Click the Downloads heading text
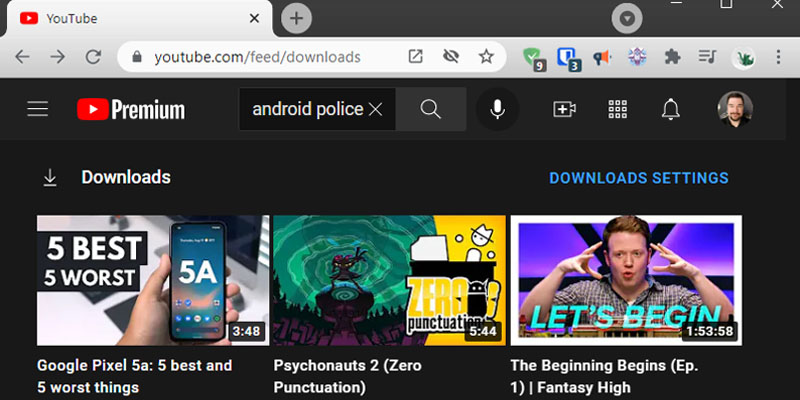Viewport: 800px width, 400px height. pos(126,177)
